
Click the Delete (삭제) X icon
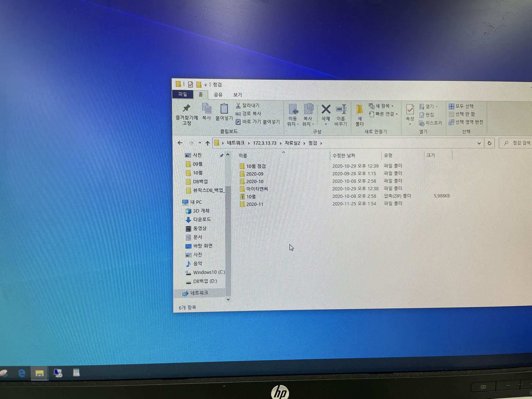[326, 109]
